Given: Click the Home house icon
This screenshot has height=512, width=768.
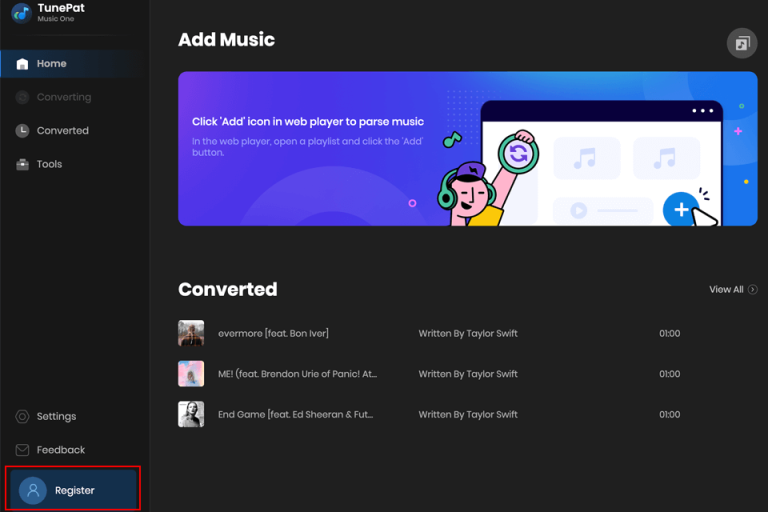Looking at the screenshot, I should point(22,64).
